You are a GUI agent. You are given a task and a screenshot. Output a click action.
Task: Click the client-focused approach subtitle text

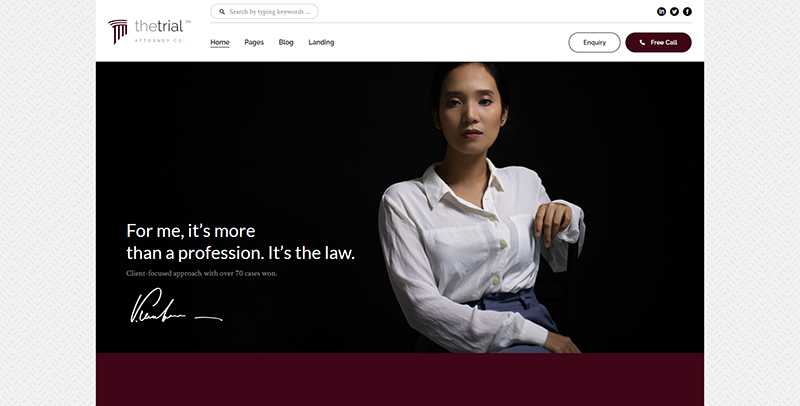[x=202, y=273]
